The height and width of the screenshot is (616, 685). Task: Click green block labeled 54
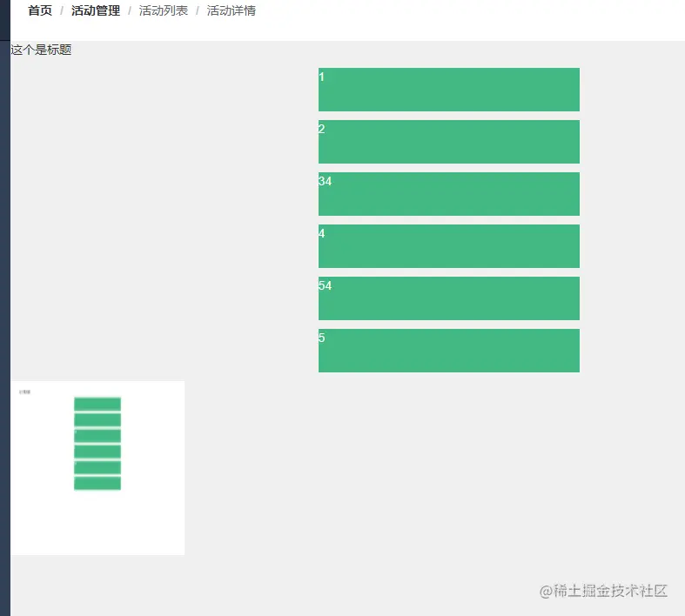448,298
